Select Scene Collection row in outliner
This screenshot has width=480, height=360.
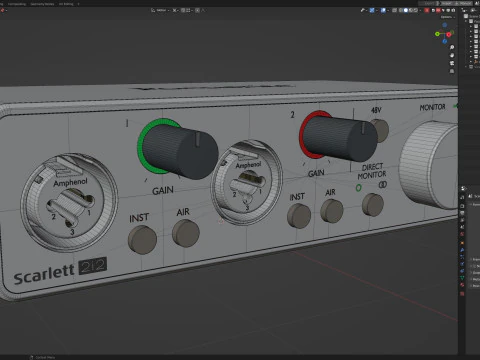pyautogui.click(x=471, y=16)
